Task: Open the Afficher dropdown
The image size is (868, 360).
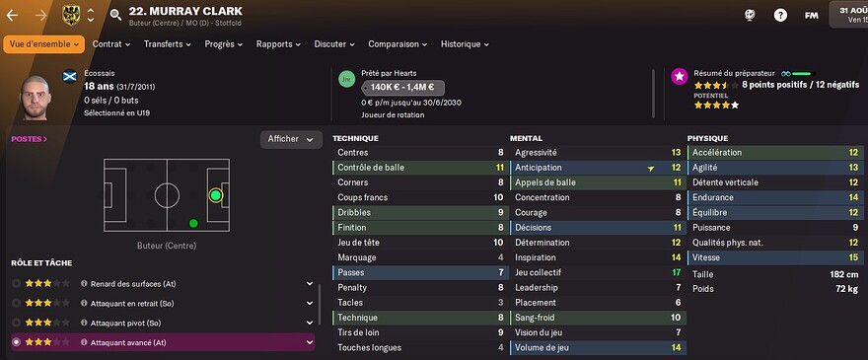Action: pos(291,140)
